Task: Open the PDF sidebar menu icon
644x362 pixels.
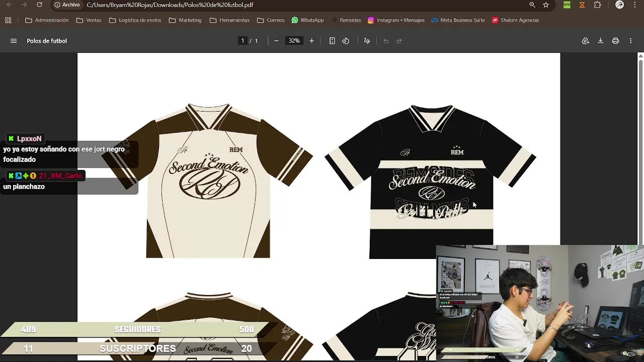Action: [14, 41]
